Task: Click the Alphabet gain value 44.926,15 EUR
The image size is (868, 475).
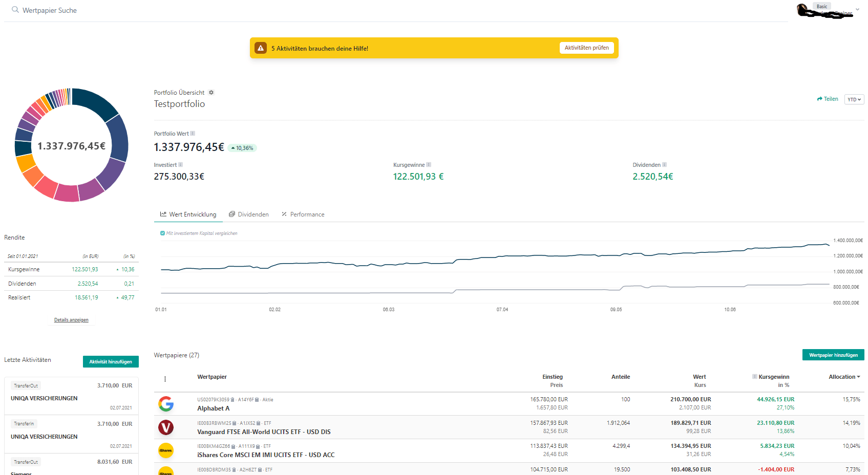Action: click(x=775, y=399)
